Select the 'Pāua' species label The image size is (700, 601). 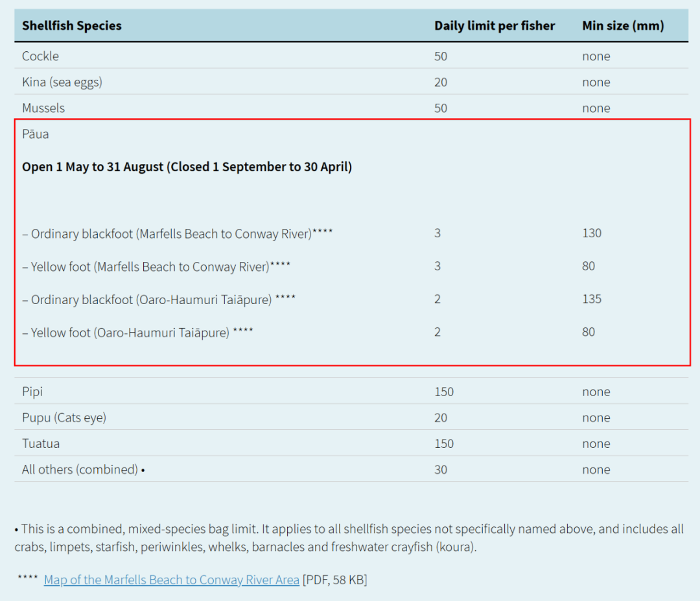point(35,134)
